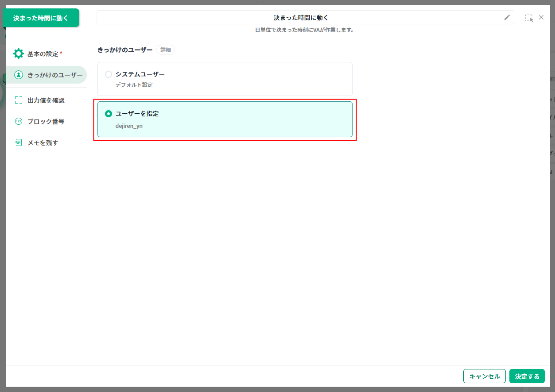The image size is (555, 392).
Task: Select the システムユーザー radio button
Action: [x=109, y=74]
